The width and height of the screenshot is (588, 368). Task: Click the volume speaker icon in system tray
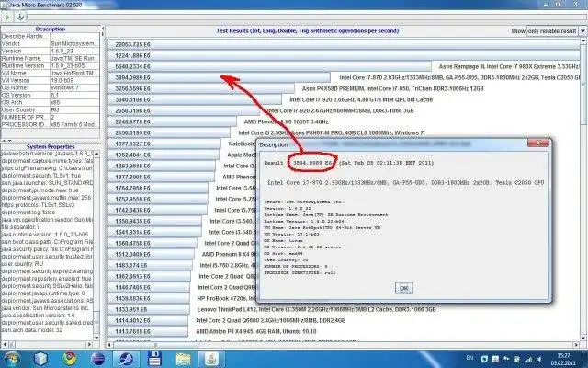[x=539, y=360]
